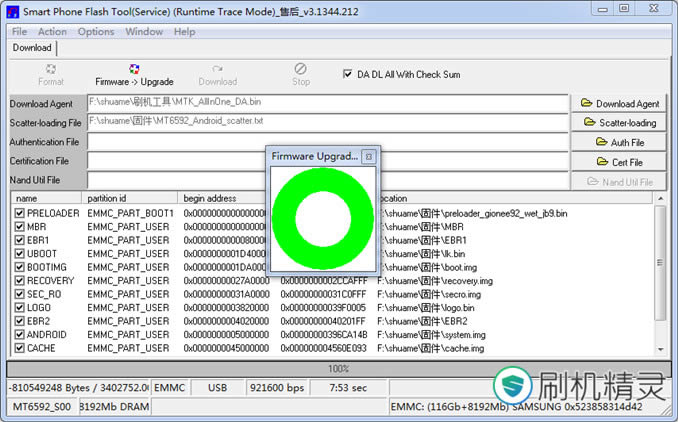
Task: Uncheck the RECOVERY partition checkbox
Action: click(x=20, y=281)
